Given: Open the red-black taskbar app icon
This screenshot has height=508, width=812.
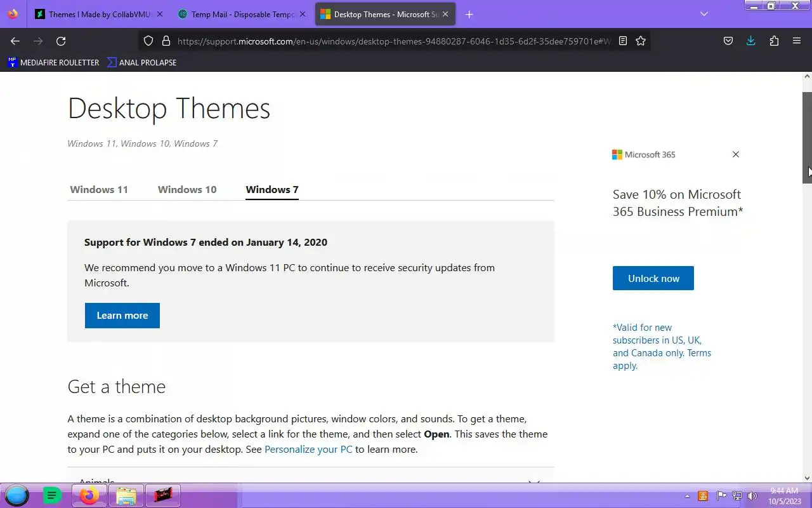Looking at the screenshot, I should coord(163,495).
